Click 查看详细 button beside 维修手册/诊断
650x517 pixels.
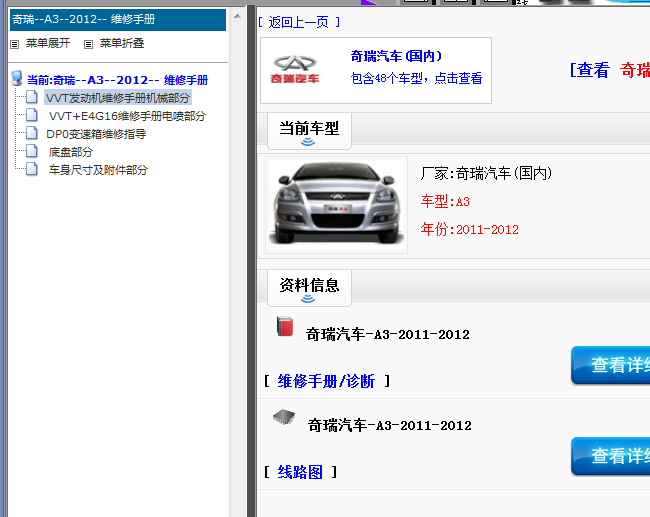pos(611,365)
